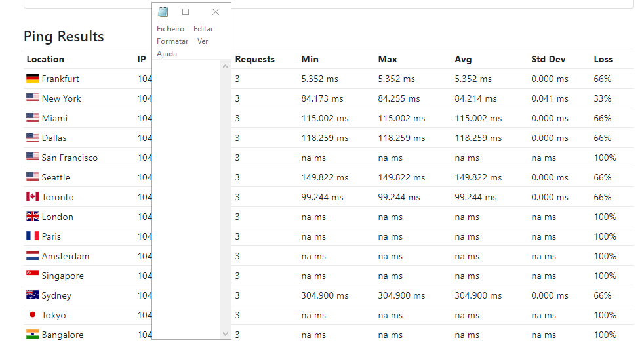Click the French flag next to Paris
Screen dimensions: 644x357
pyautogui.click(x=32, y=236)
